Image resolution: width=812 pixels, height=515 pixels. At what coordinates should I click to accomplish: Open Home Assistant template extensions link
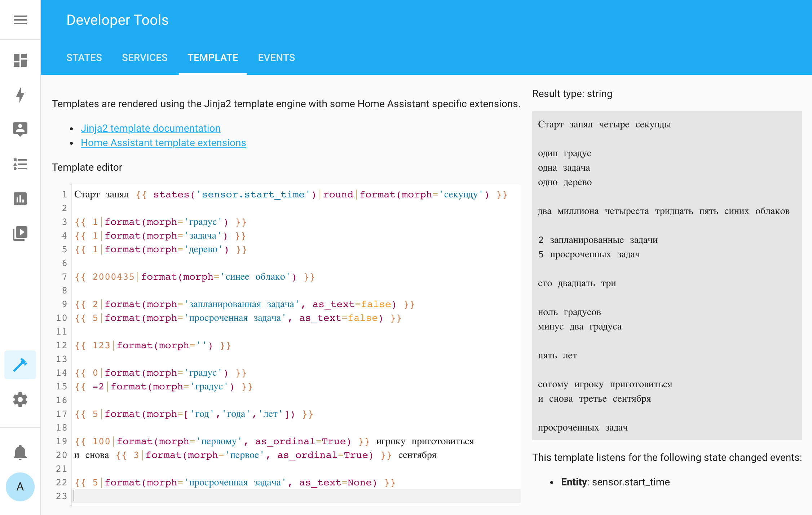(x=163, y=143)
